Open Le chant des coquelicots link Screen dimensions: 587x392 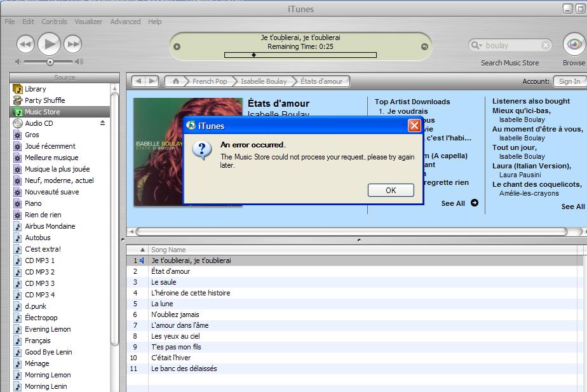(537, 184)
